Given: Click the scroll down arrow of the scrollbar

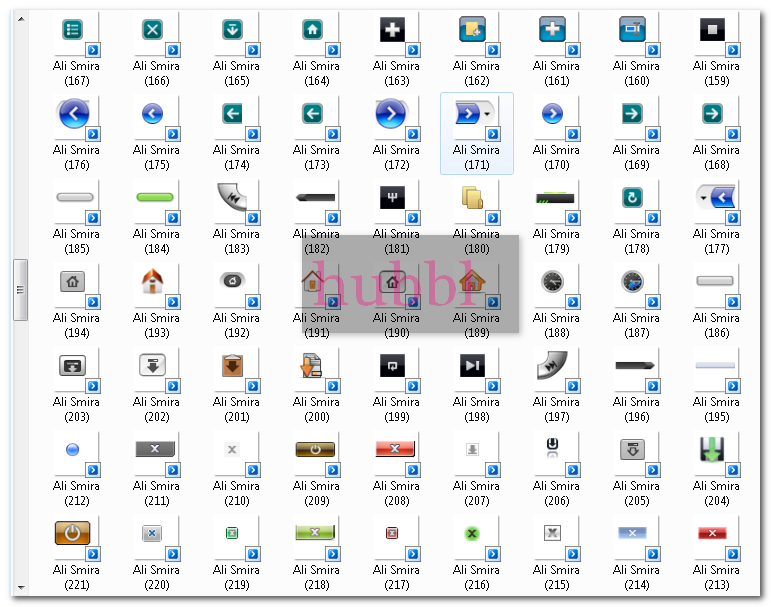Looking at the screenshot, I should click(21, 587).
